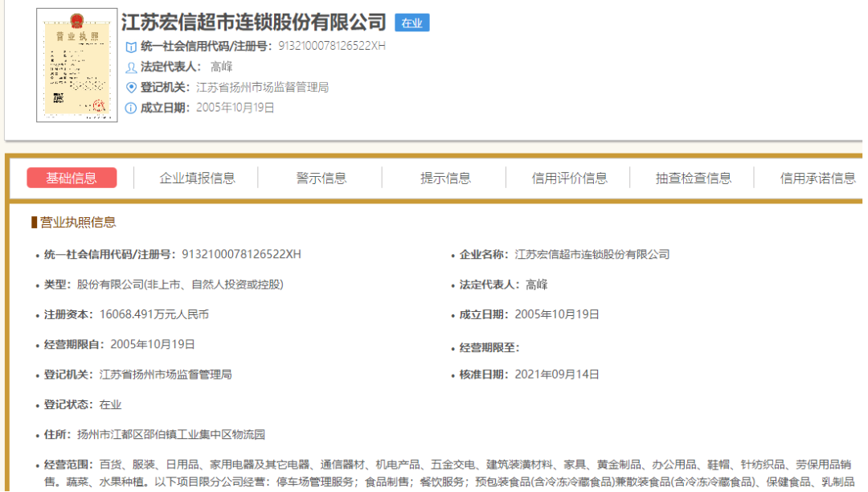This screenshot has height=492, width=868.
Task: Click the company type 股份有限公司 value
Action: [x=180, y=285]
